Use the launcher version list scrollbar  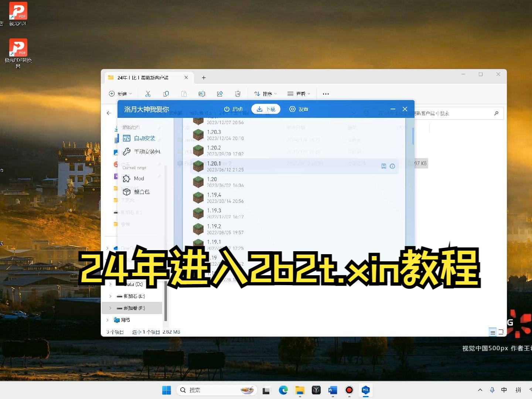413,136
